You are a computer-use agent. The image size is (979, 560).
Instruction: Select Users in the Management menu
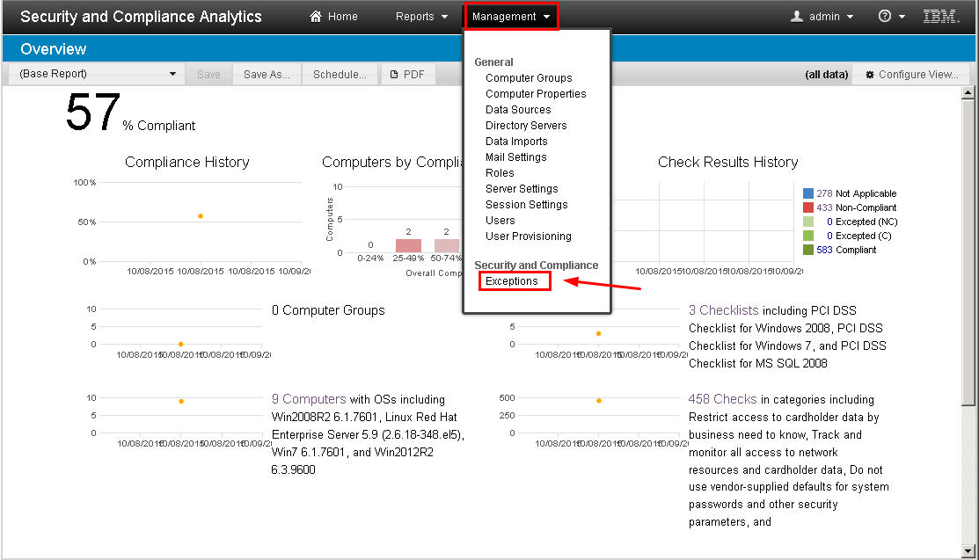500,221
